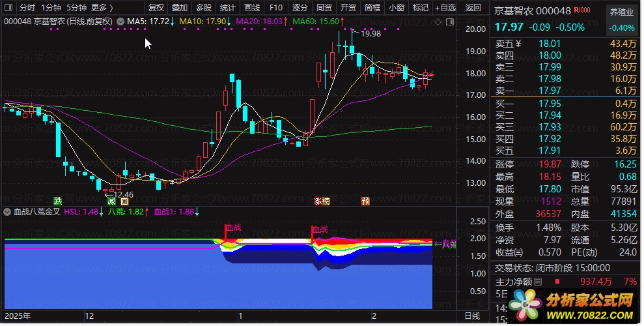The image size is (644, 326).
Task: Click 开资 toolbar item
Action: coord(348,7)
